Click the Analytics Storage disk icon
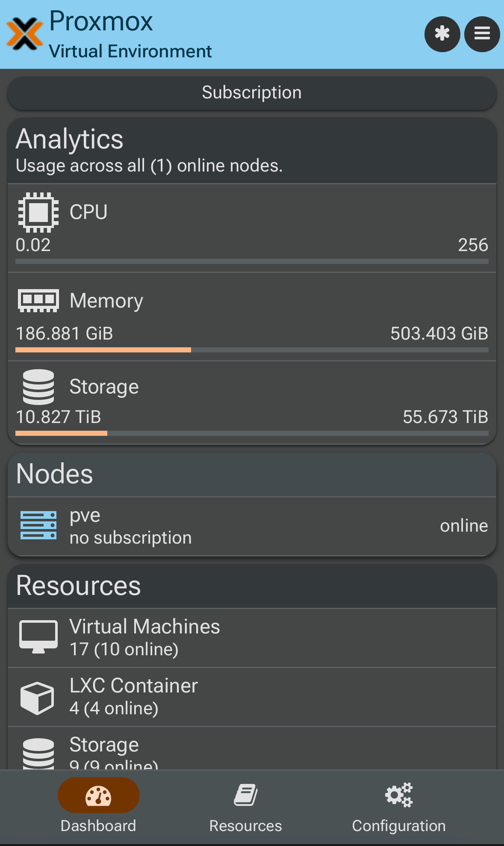Viewport: 504px width, 846px height. click(38, 387)
